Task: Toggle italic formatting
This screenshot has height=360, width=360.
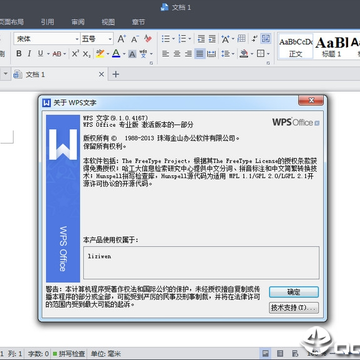Action: (29, 53)
